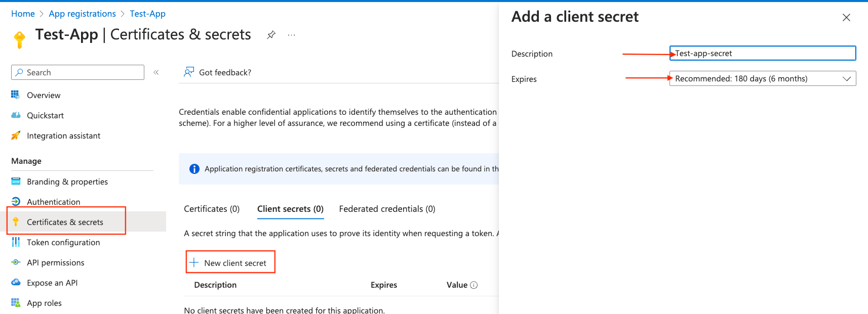Click the Certificates & secrets key icon
This screenshot has width=868, height=314.
click(16, 222)
